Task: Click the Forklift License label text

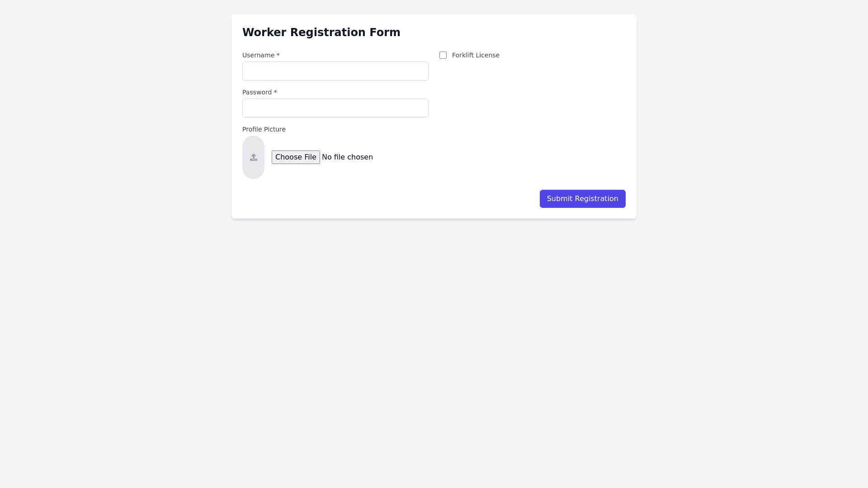Action: (x=476, y=55)
